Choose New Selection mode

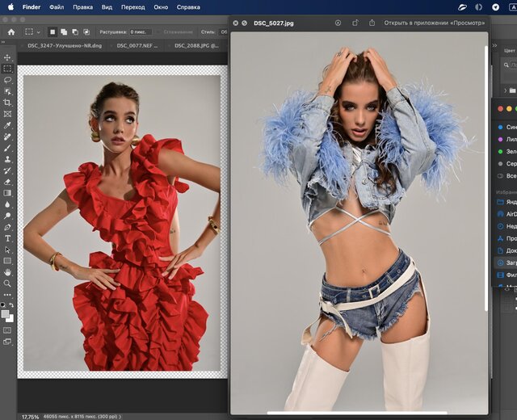pyautogui.click(x=53, y=32)
